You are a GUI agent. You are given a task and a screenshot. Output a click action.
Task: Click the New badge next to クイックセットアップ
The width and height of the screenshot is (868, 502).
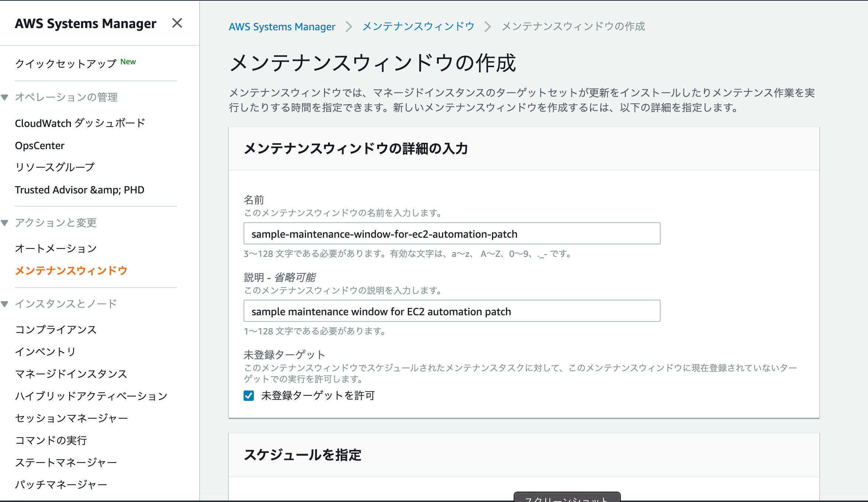tap(128, 62)
